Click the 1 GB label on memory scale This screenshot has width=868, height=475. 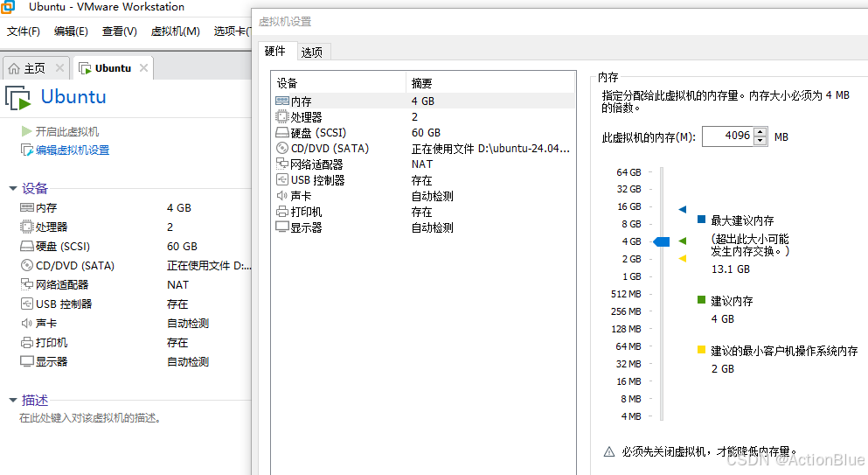[x=632, y=276]
